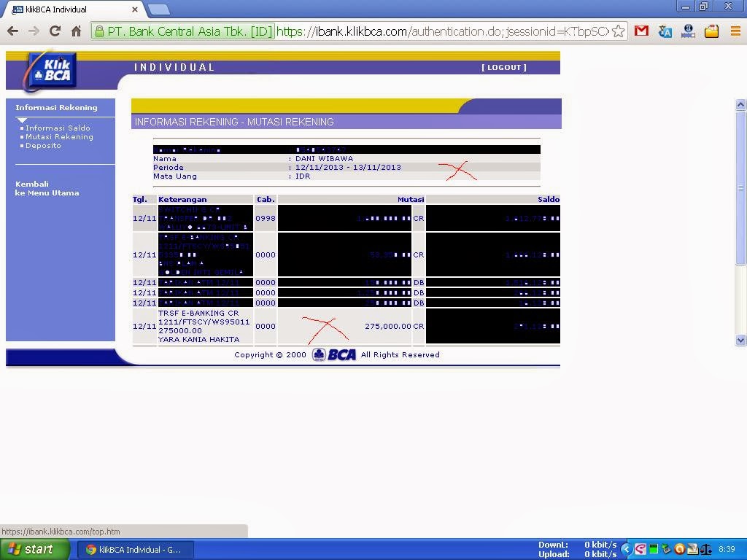Click the Cab. column header
The height and width of the screenshot is (560, 747).
pyautogui.click(x=266, y=200)
